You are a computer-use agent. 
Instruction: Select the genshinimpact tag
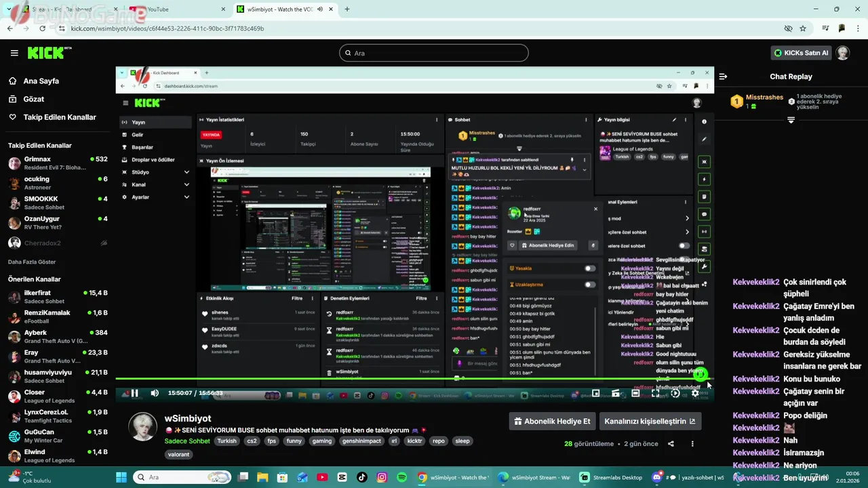361,441
